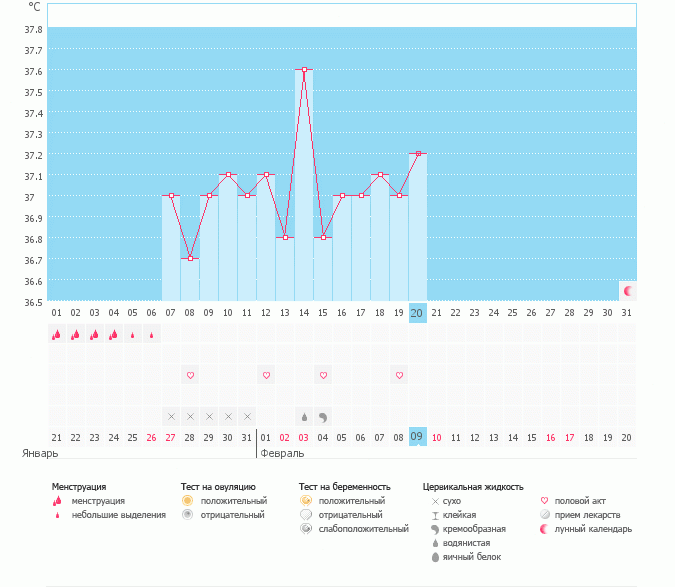The image size is (675, 587).
Task: Click the creamy fluid icon on cycle day 15
Action: (323, 416)
